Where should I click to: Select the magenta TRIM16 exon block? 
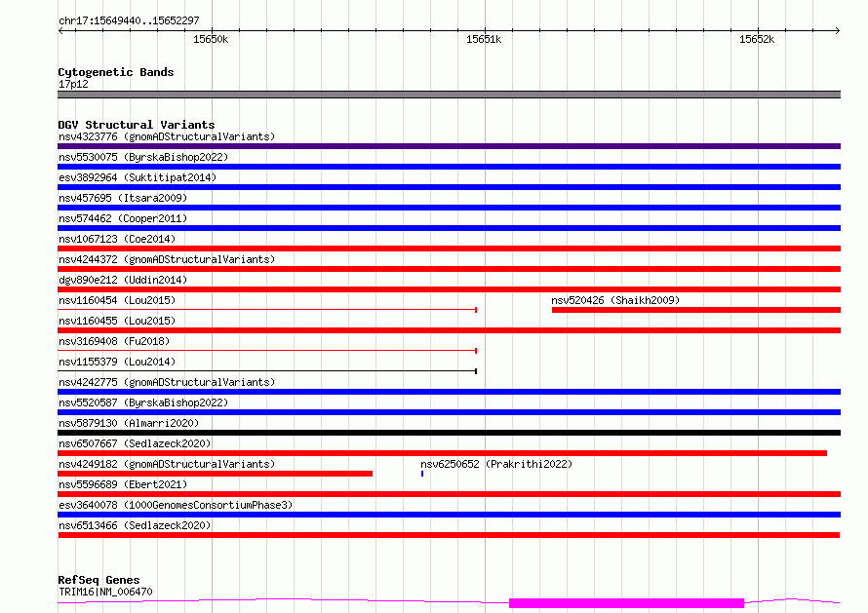pyautogui.click(x=627, y=603)
